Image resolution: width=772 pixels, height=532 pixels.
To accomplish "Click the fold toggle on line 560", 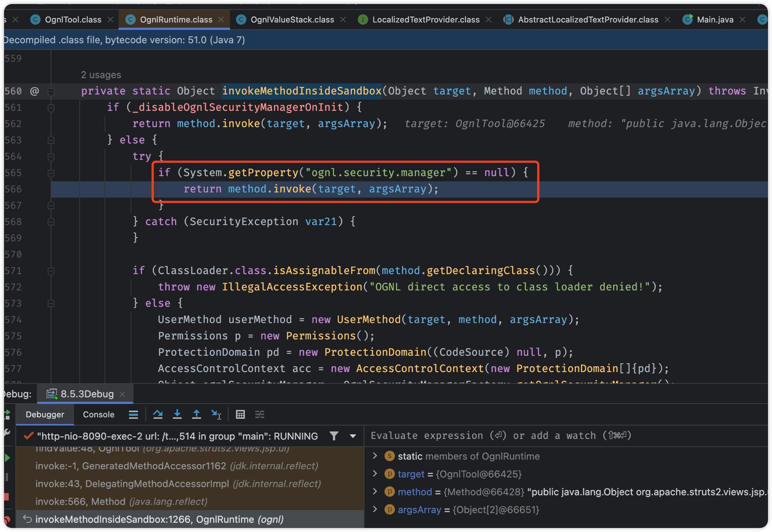I will 51,92.
